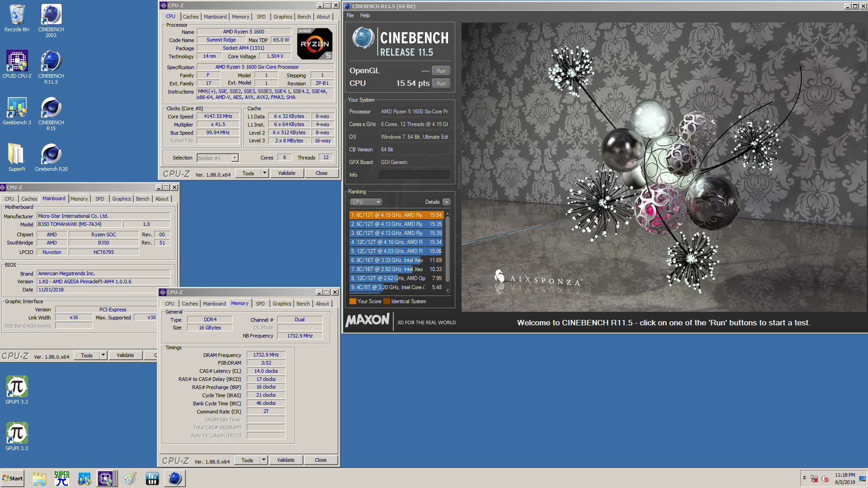
Task: Click the Identical System legend swatch
Action: point(387,301)
